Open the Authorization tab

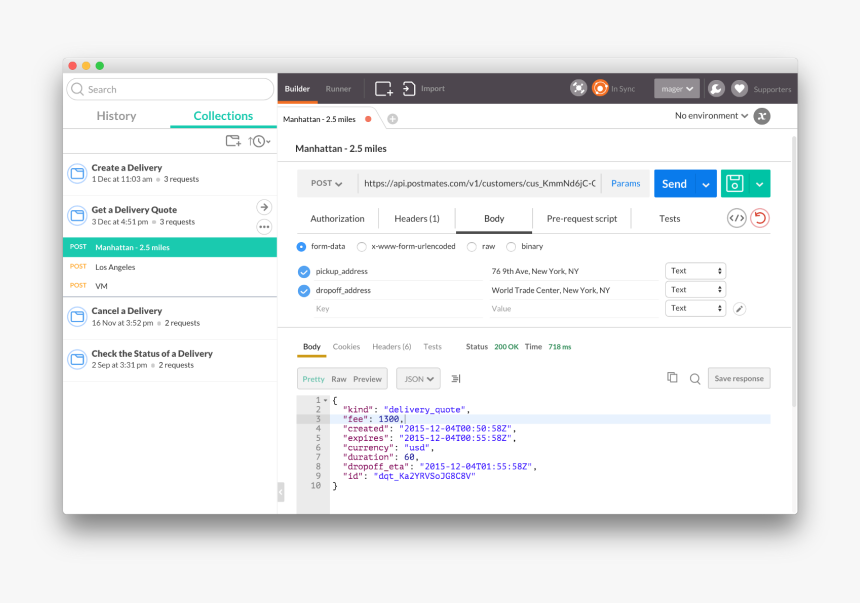coord(337,218)
